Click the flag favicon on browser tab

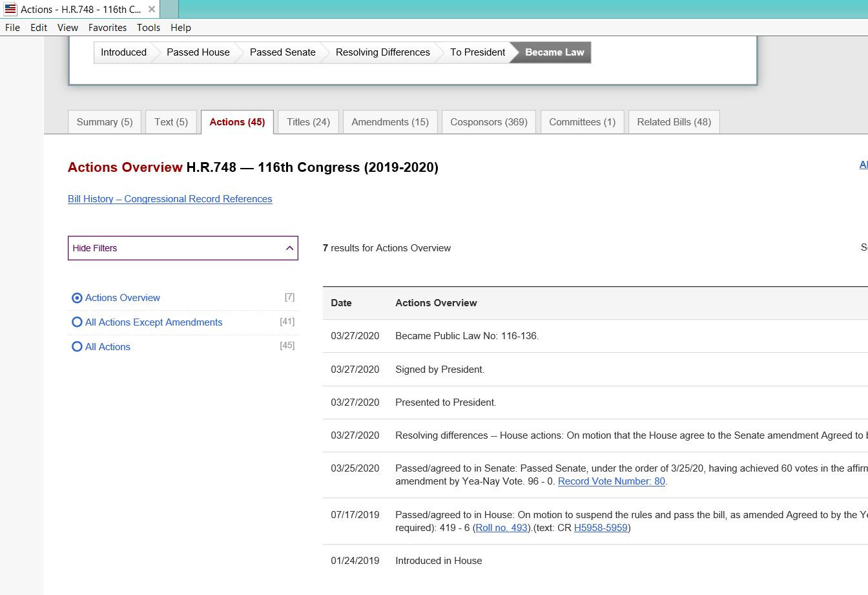tap(10, 9)
